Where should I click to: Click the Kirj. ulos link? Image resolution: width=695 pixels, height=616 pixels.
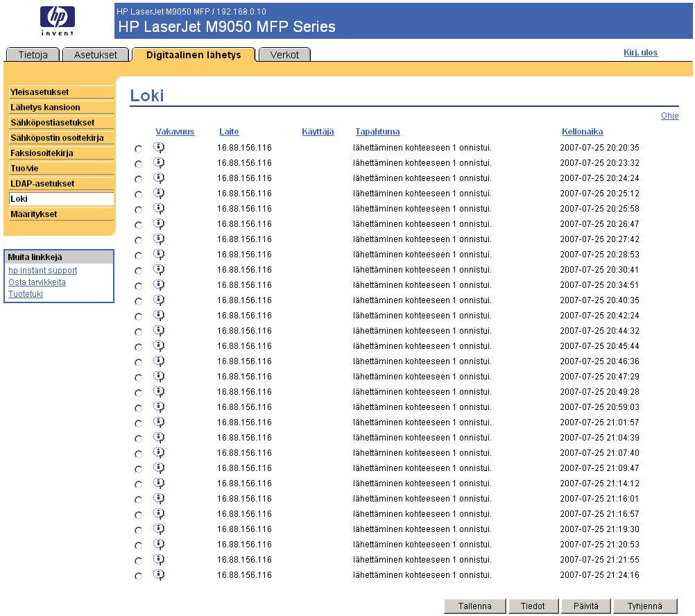click(640, 52)
